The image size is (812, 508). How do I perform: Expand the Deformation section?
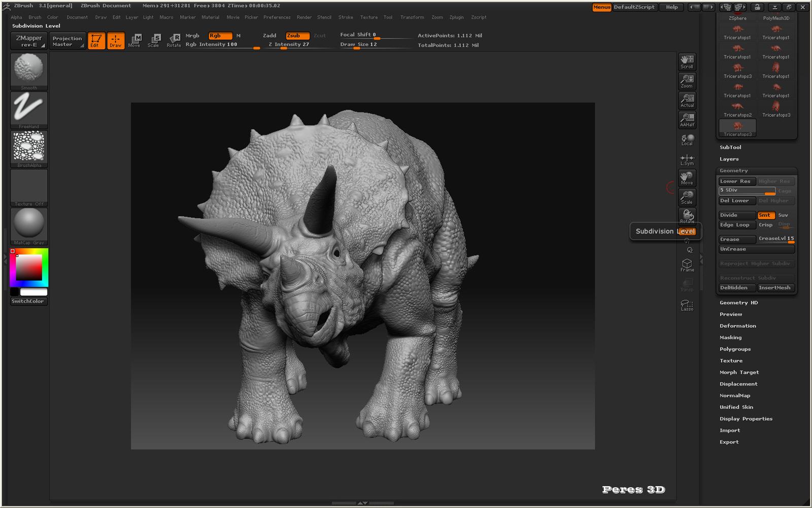coord(738,326)
